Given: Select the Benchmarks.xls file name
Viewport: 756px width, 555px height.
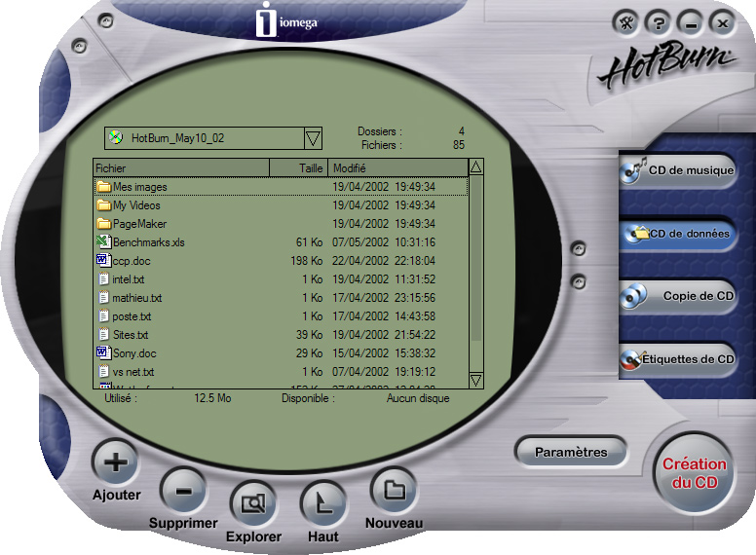Looking at the screenshot, I should pyautogui.click(x=148, y=242).
